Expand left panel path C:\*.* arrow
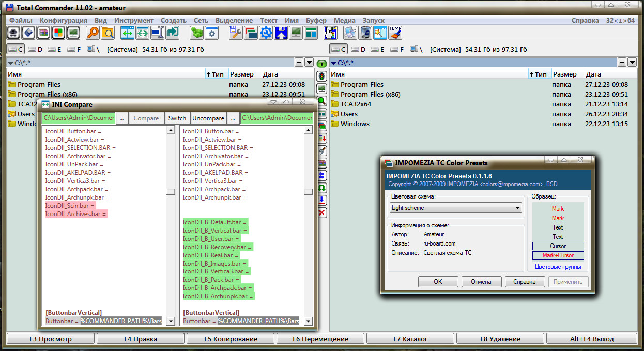This screenshot has width=644, height=351. pos(10,63)
